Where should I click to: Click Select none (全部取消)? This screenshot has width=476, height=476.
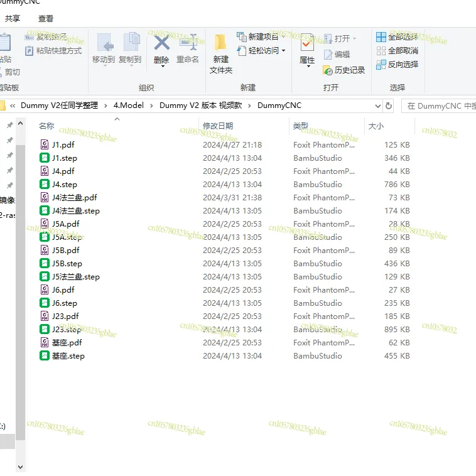pyautogui.click(x=397, y=51)
